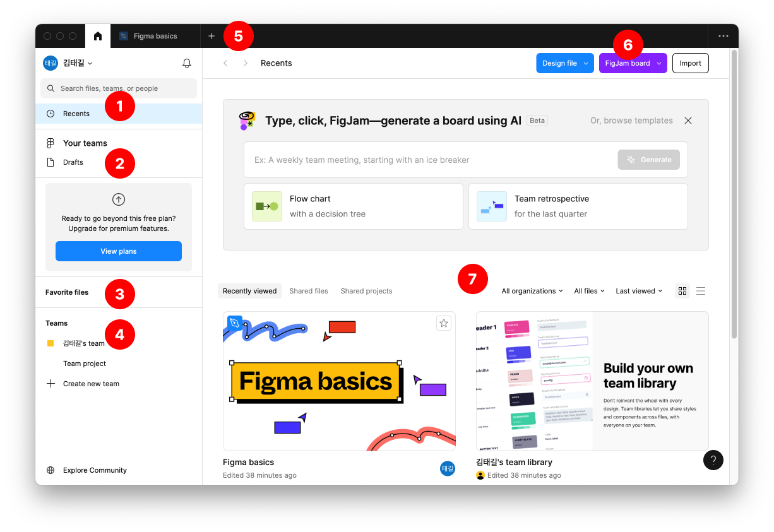
Task: Click the search magnifier icon
Action: [x=51, y=88]
